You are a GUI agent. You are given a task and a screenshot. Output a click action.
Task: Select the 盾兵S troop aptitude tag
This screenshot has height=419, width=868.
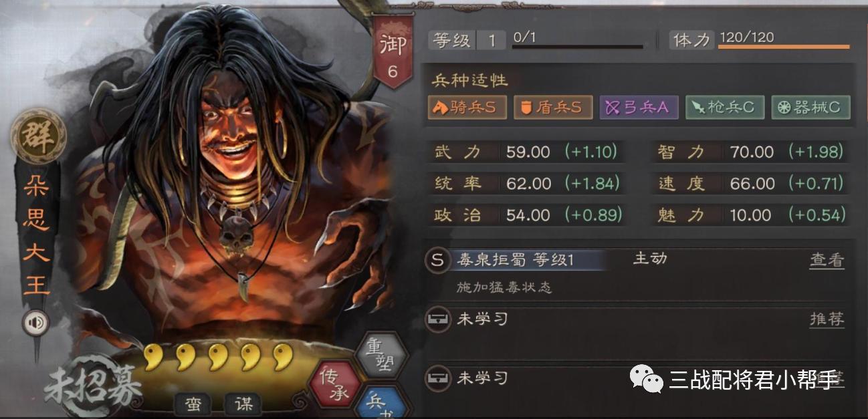553,107
